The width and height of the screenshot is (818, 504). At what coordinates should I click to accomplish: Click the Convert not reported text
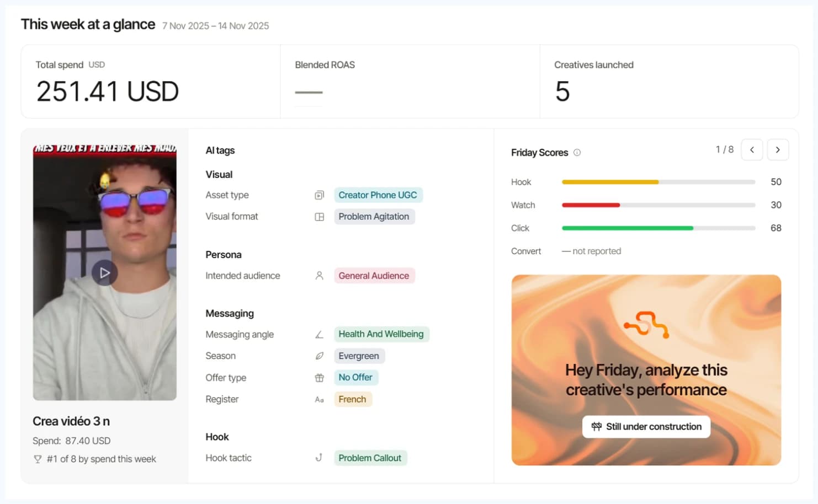pos(591,251)
